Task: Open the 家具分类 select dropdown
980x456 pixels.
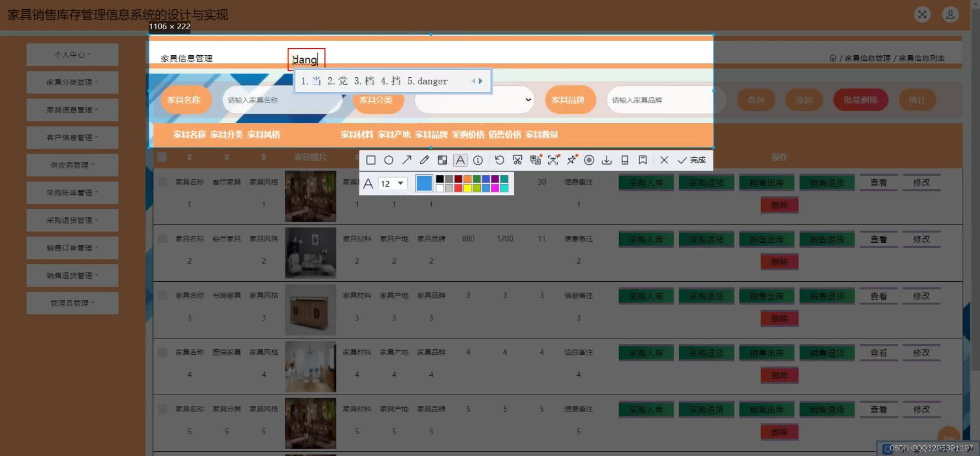Action: [474, 100]
